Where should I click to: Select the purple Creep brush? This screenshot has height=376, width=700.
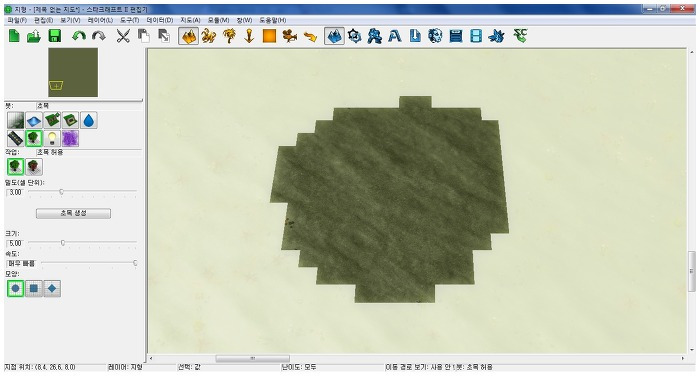(x=71, y=138)
